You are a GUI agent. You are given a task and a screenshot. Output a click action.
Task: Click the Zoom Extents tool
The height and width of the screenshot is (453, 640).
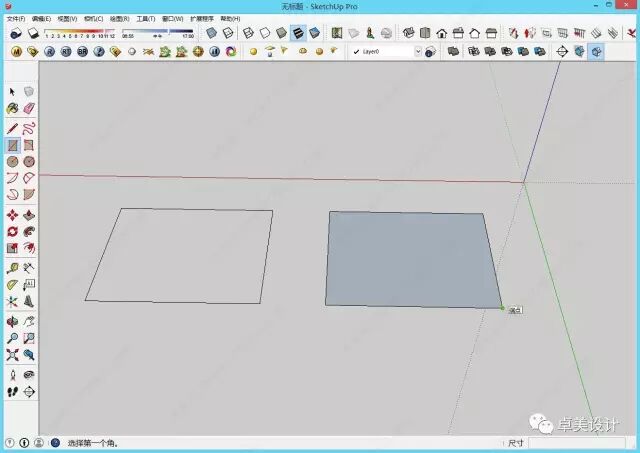pos(12,355)
